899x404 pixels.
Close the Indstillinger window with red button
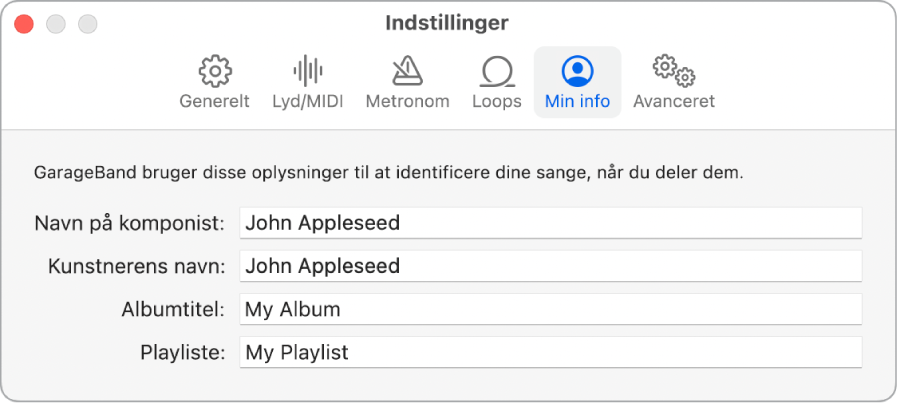point(24,24)
